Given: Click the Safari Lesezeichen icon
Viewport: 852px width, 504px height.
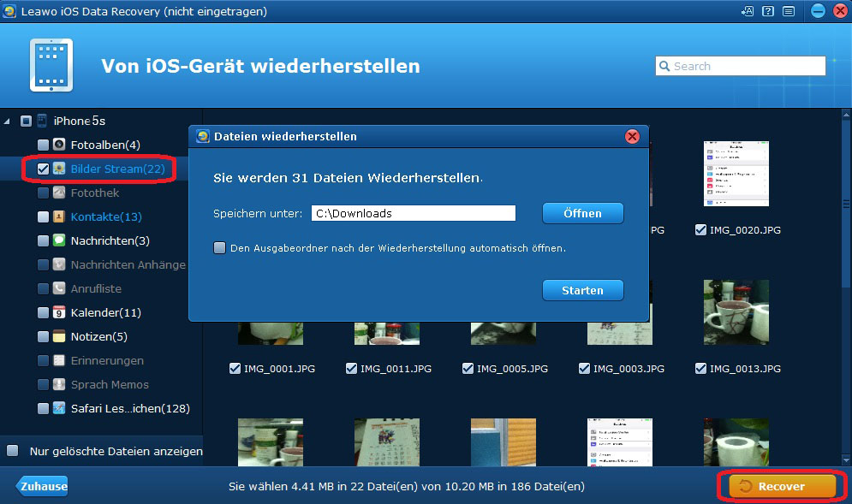Looking at the screenshot, I should [59, 408].
